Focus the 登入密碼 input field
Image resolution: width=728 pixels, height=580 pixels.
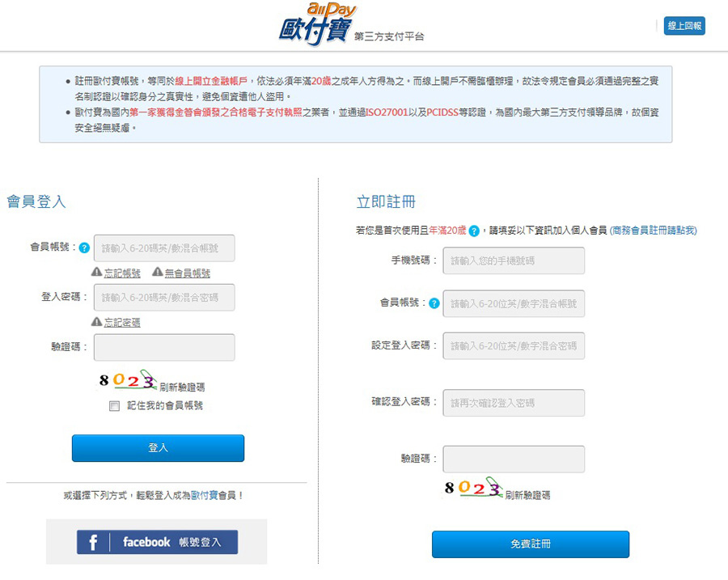(164, 298)
